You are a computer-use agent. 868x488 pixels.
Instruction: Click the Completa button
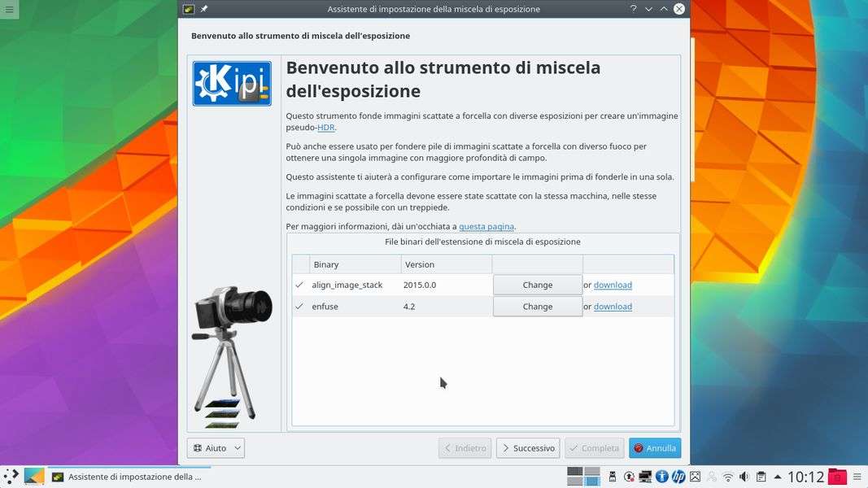pos(595,448)
